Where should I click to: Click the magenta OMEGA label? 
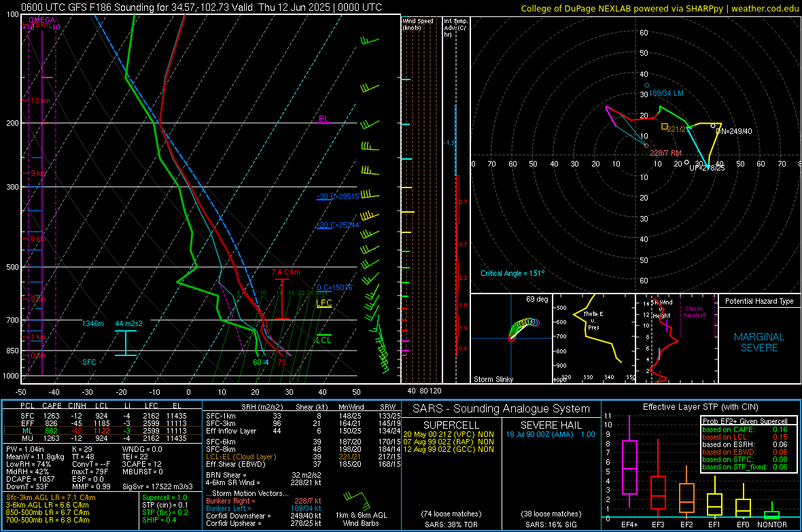tap(42, 20)
